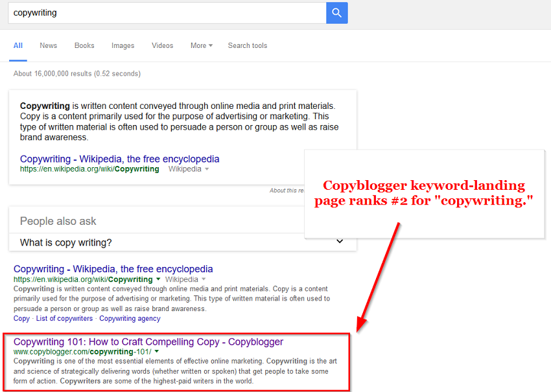This screenshot has width=551, height=392.
Task: Expand the "What is copy writing?" question
Action: click(65, 242)
